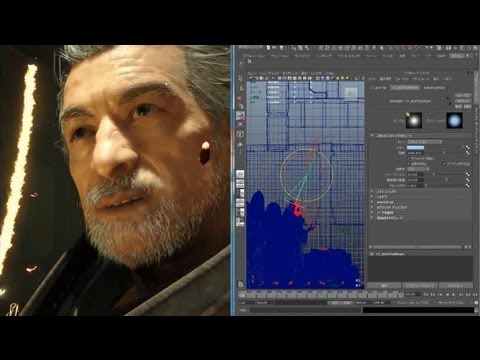
Task: Open the light Type dropdown
Action: pyautogui.click(x=424, y=142)
